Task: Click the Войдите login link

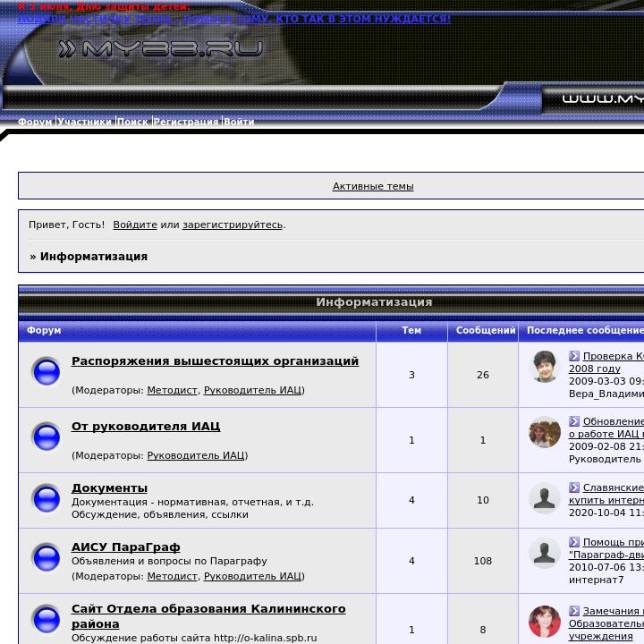Action: tap(135, 225)
